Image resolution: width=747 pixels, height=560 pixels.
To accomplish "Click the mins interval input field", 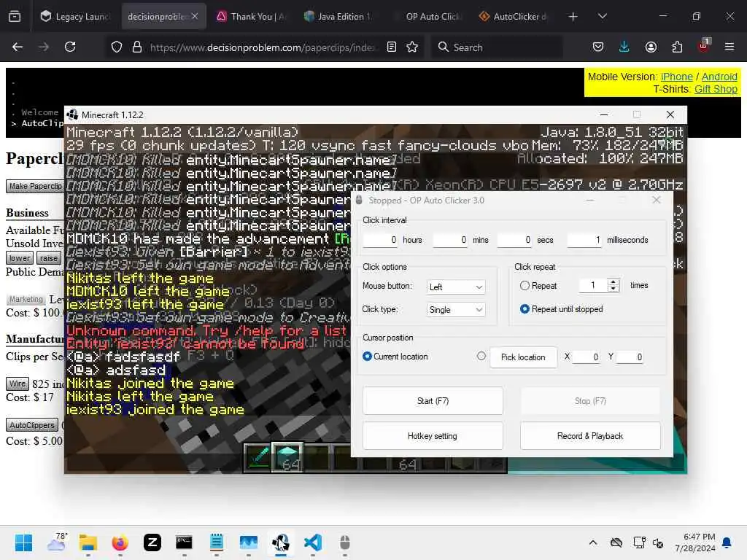I will [x=451, y=239].
